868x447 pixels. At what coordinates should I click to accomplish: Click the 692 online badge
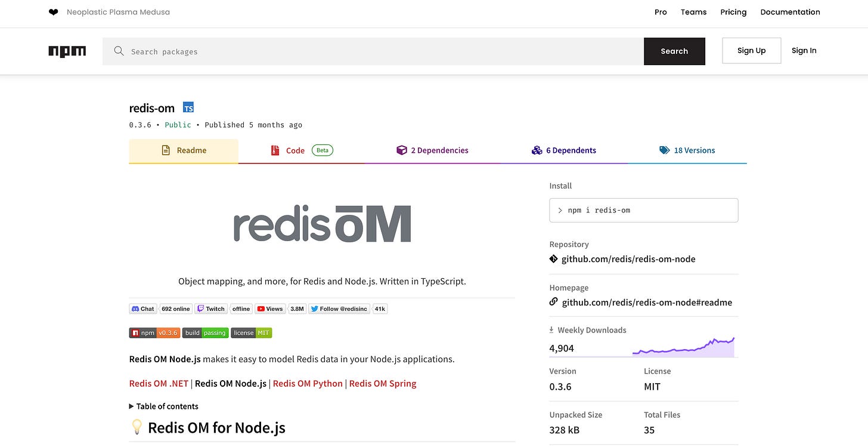click(175, 309)
